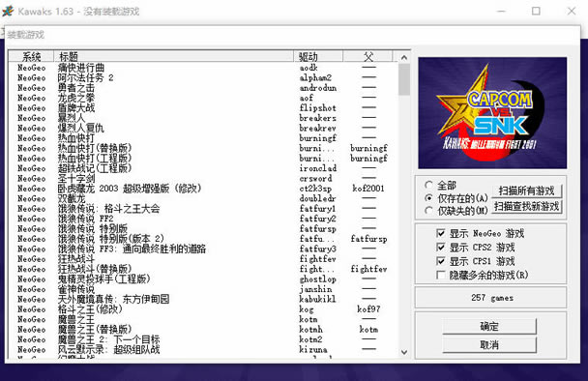Sort list by the 系统 column header
Image resolution: width=588 pixels, height=381 pixels.
pos(31,56)
